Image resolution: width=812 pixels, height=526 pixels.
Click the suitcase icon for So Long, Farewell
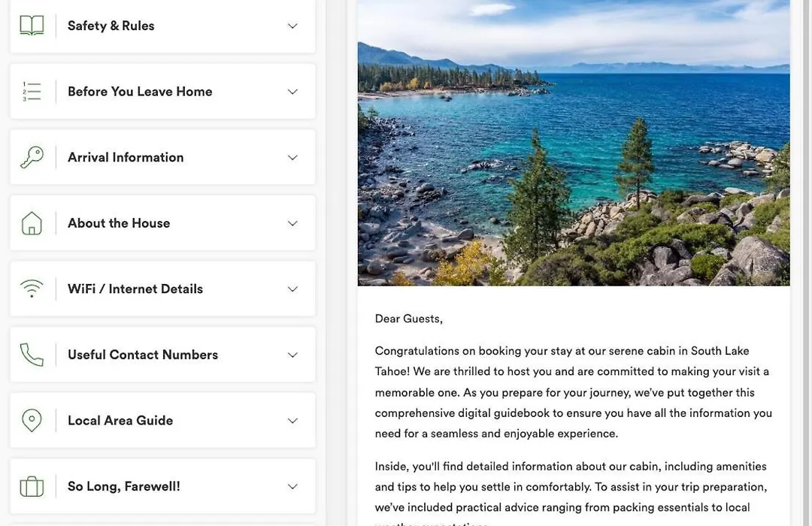point(32,486)
